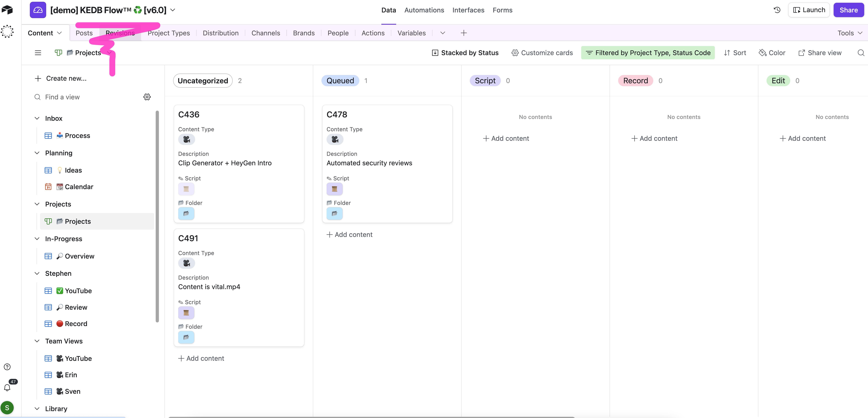Toggle the view sidebar with the hamburger icon
The width and height of the screenshot is (868, 418).
tap(38, 53)
